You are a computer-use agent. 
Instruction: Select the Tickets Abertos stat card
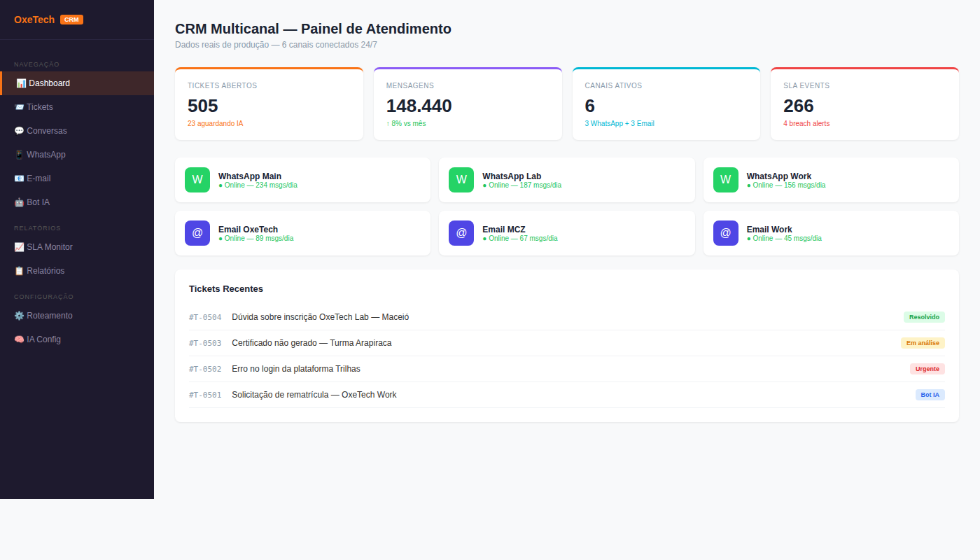[x=269, y=104]
